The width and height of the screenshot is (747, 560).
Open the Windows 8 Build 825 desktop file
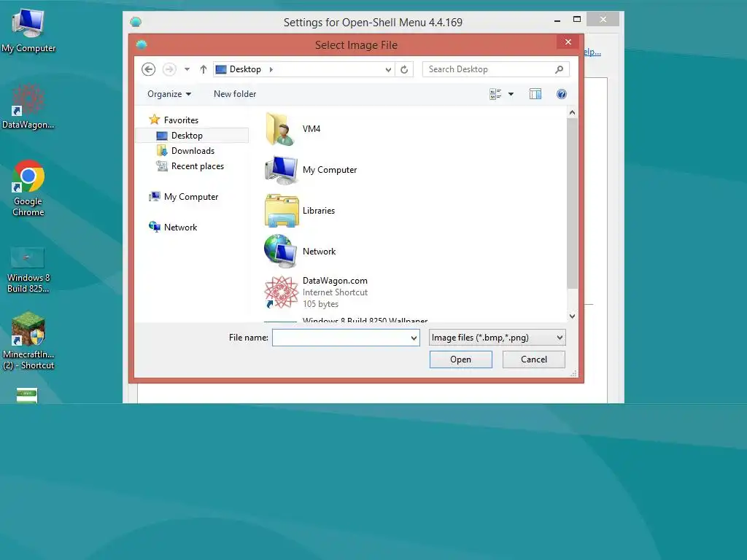pos(28,270)
